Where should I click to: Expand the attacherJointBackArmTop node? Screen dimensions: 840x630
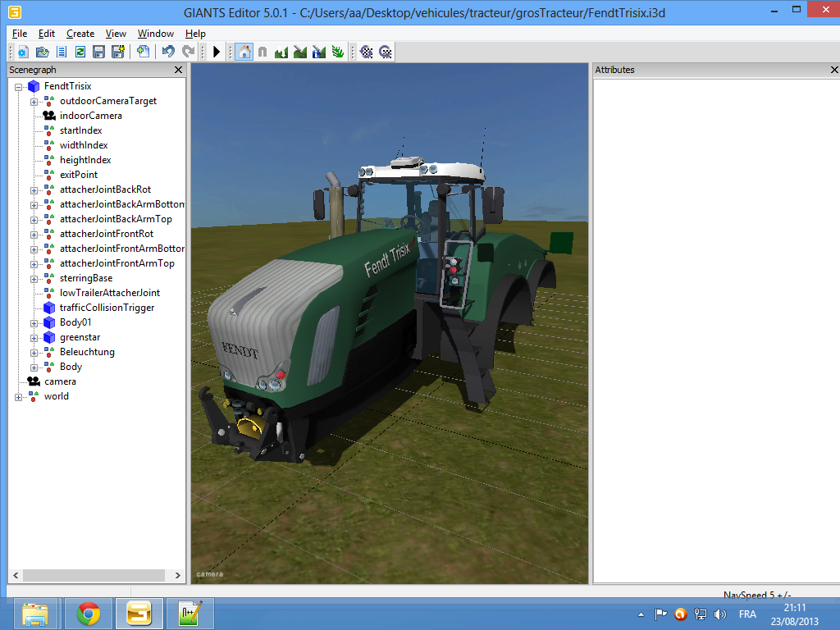click(34, 220)
